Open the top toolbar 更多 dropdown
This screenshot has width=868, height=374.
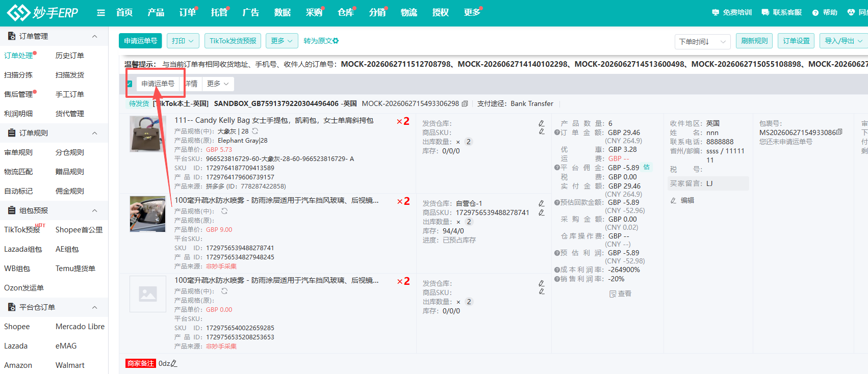pos(282,41)
